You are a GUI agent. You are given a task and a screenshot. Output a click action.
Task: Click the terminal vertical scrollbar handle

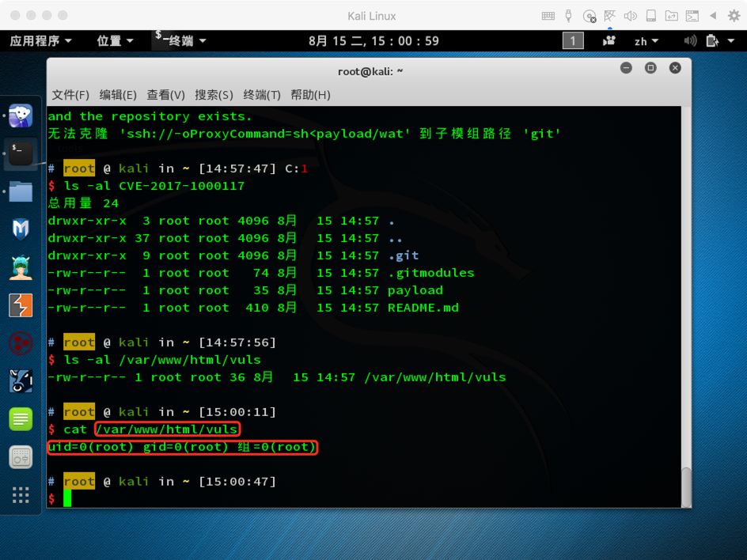pos(686,487)
